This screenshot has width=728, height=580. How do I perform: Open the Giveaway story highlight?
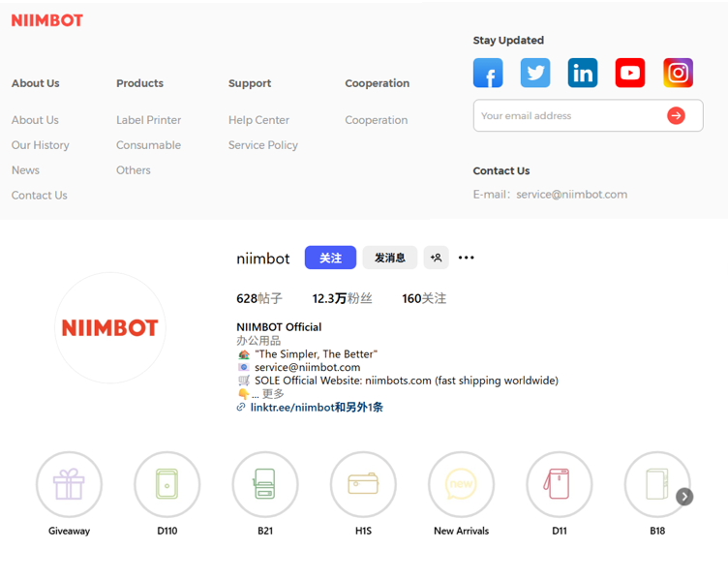[69, 485]
